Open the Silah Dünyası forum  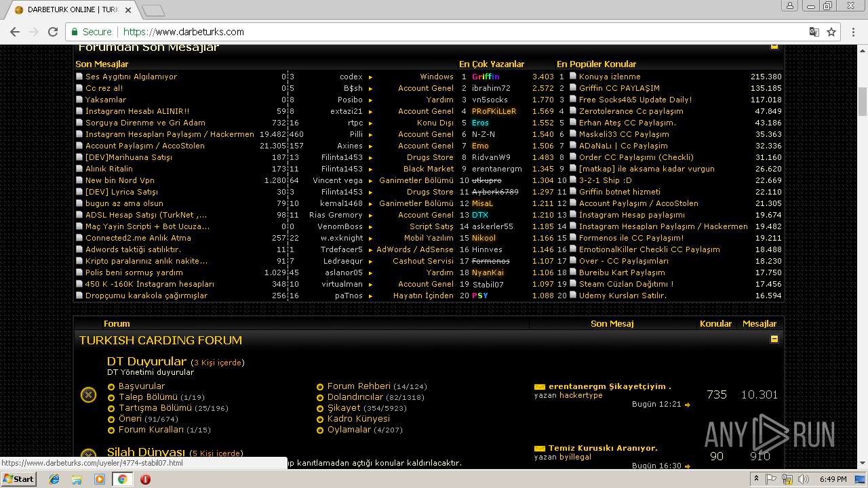pyautogui.click(x=146, y=452)
